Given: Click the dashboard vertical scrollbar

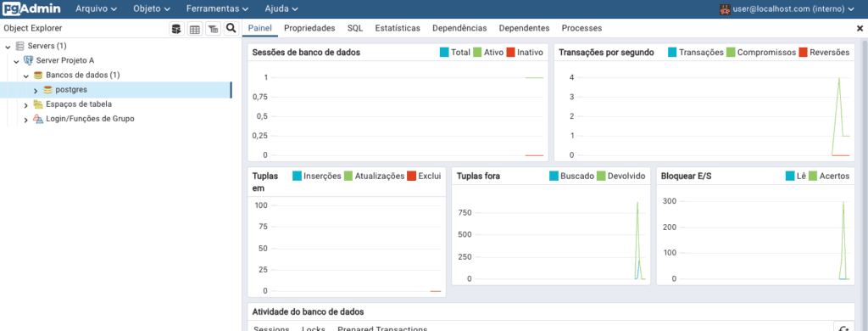Looking at the screenshot, I should pos(865,185).
